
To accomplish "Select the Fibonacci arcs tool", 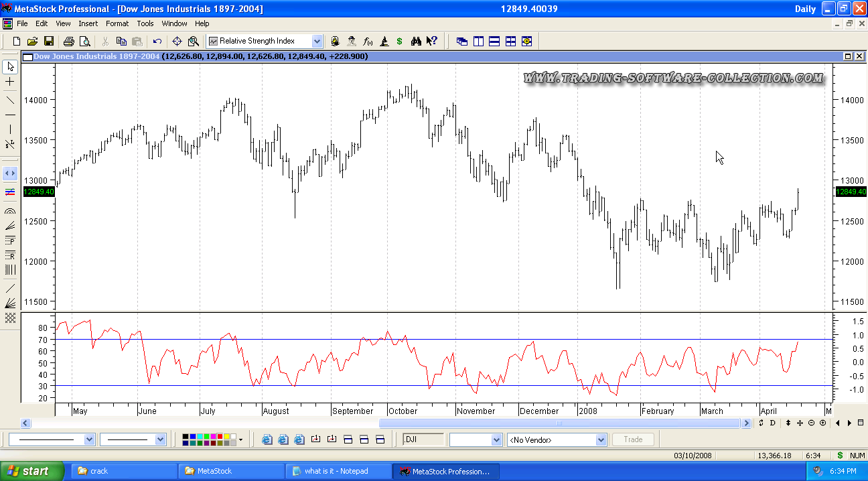I will [10, 211].
